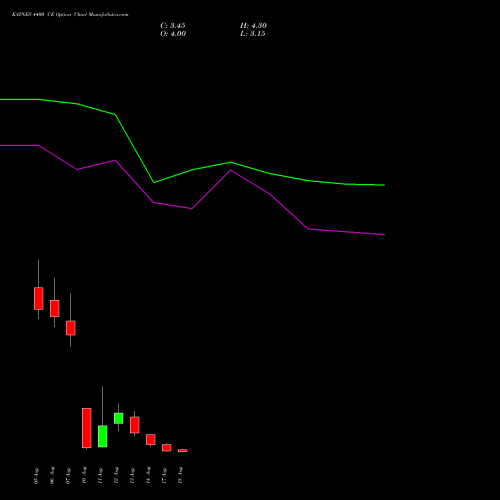Click the '06 Aug' date label

tap(52, 476)
